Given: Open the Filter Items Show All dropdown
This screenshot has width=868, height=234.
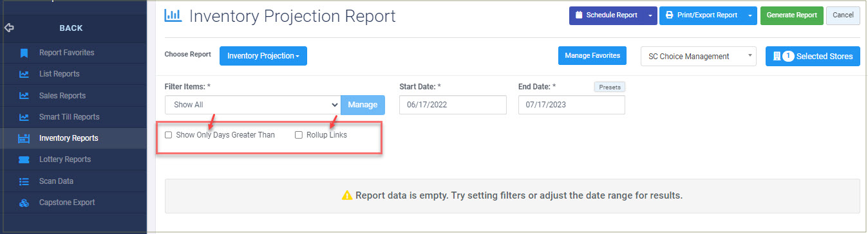Looking at the screenshot, I should pos(252,105).
